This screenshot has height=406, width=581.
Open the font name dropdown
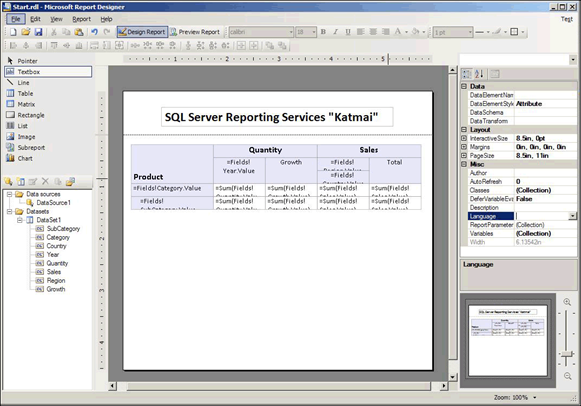point(291,32)
